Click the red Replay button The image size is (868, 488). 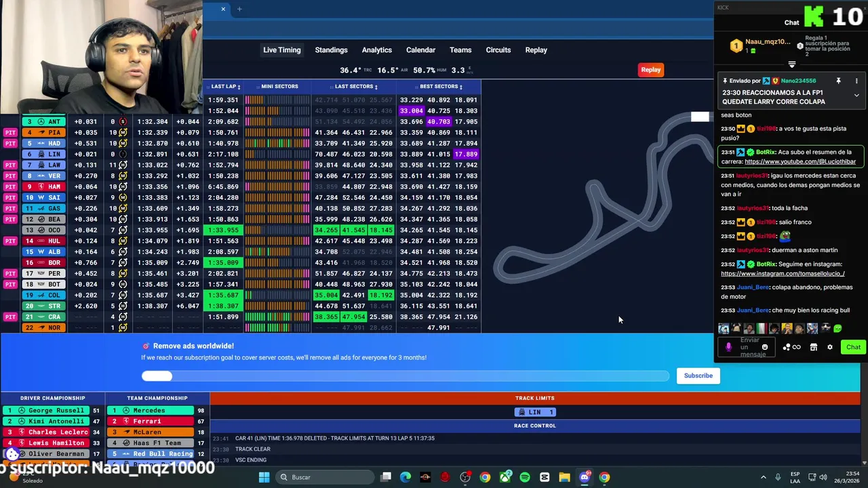(650, 69)
